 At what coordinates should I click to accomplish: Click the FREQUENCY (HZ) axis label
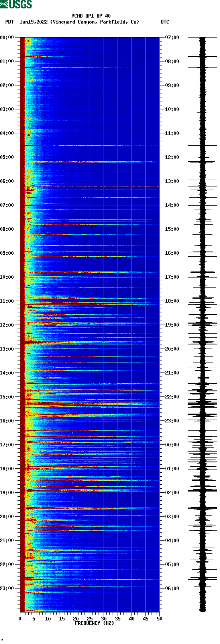tap(94, 623)
